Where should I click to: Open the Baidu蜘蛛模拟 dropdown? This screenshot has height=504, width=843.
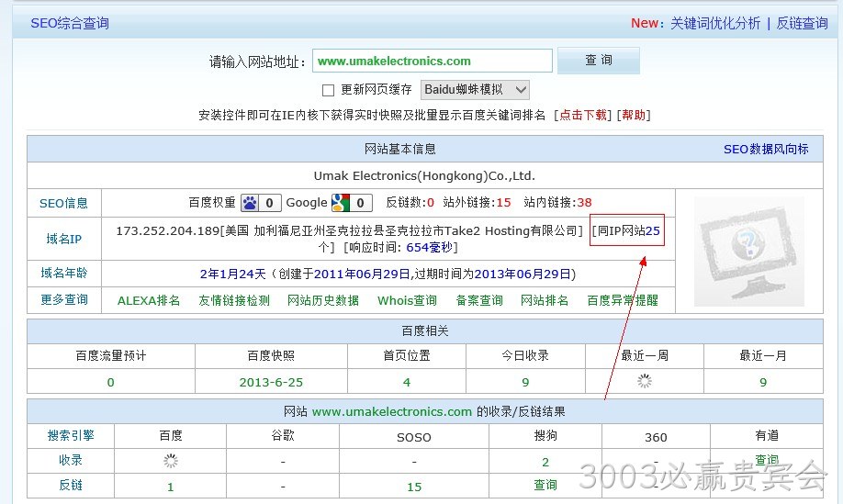coord(475,90)
